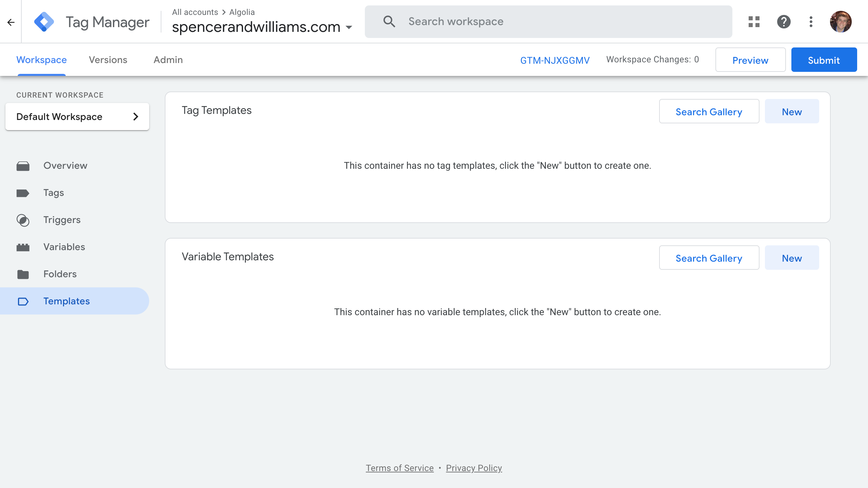The image size is (868, 488).
Task: Click the user profile avatar
Action: coord(841,22)
